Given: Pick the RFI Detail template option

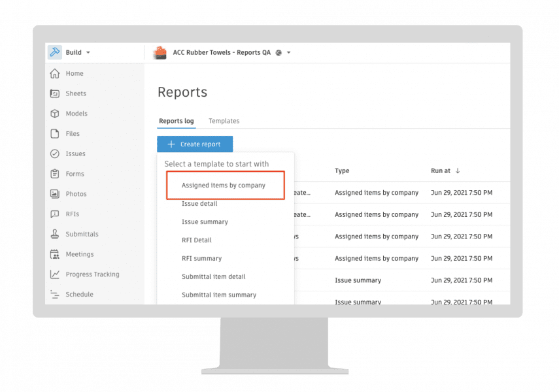Looking at the screenshot, I should coord(196,240).
